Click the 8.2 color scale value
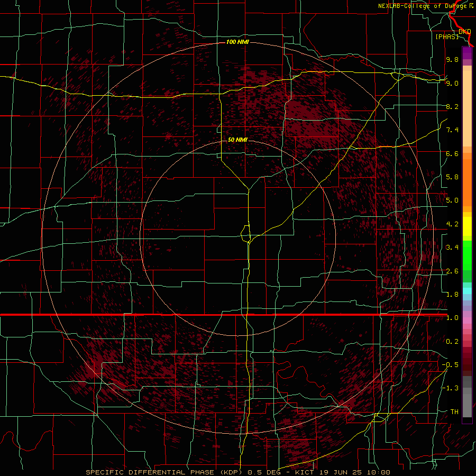 click(x=452, y=106)
